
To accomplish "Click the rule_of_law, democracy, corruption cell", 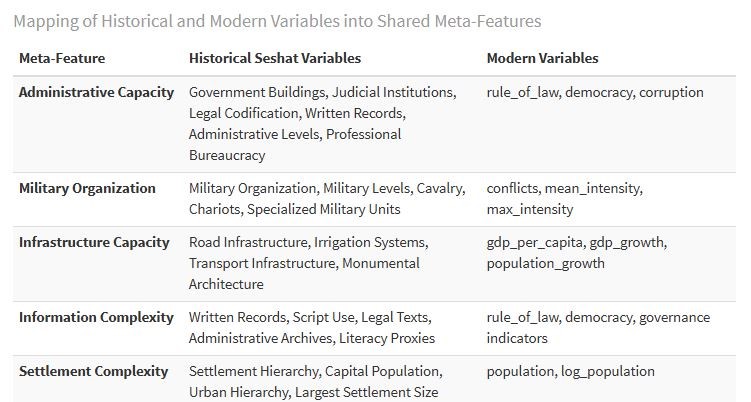I will (x=595, y=92).
